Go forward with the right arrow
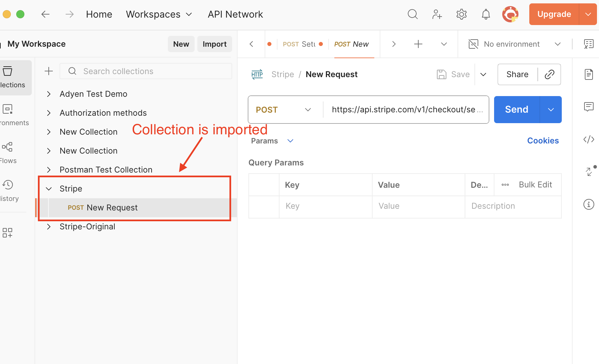This screenshot has width=599, height=364. tap(69, 14)
